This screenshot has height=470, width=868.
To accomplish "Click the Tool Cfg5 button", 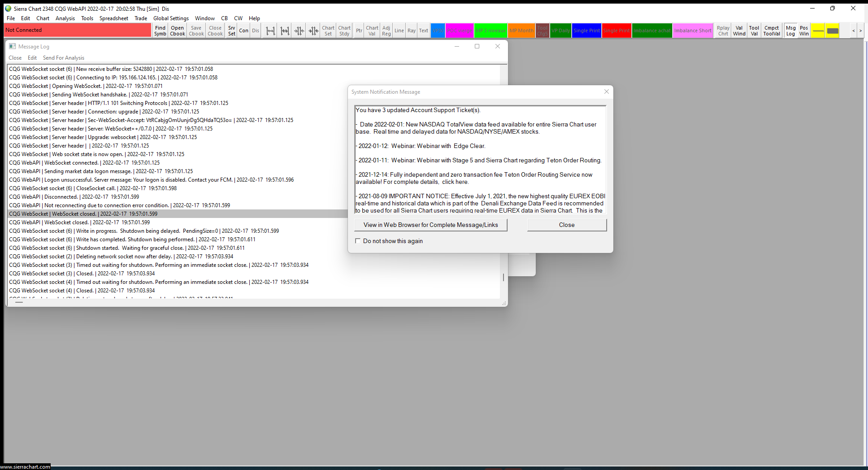I will coord(542,30).
